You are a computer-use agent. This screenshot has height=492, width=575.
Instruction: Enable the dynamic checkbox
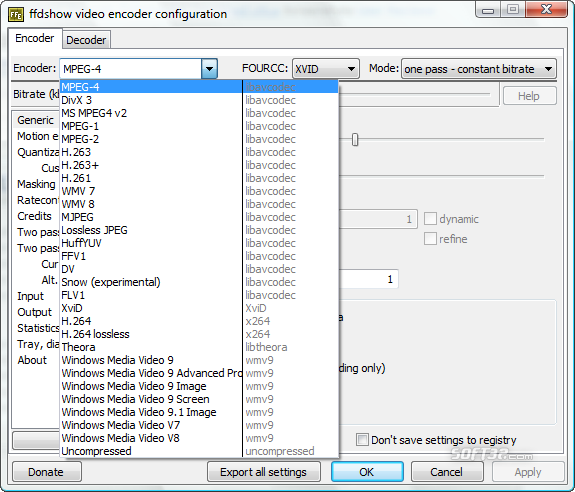(x=430, y=219)
